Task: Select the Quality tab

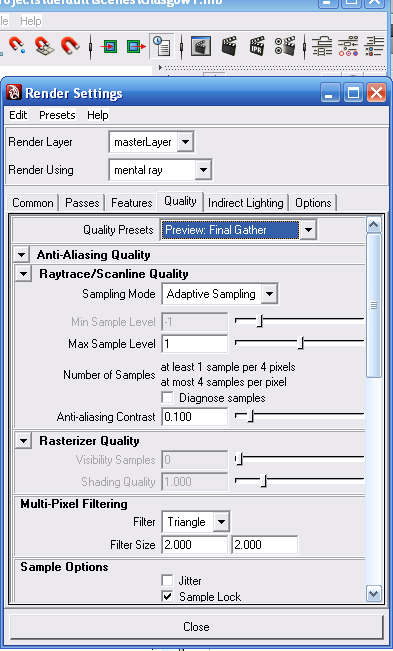Action: point(180,201)
